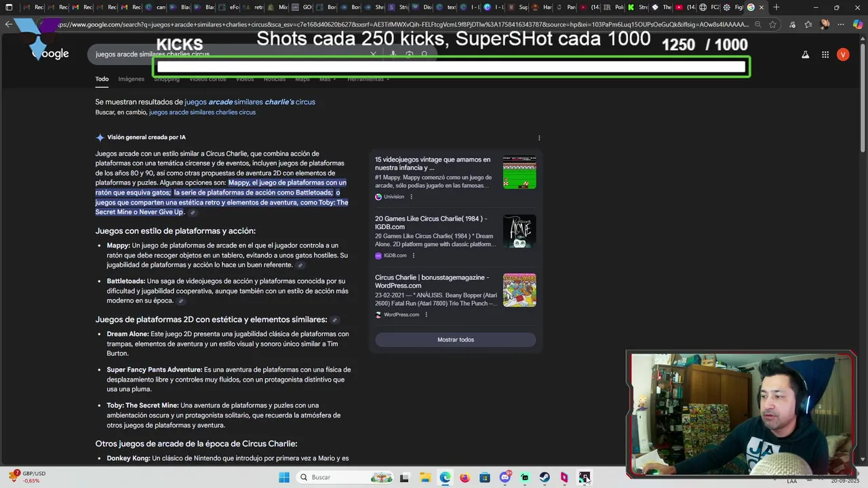
Task: Open the Circus Charlie WordPress thumbnail
Action: click(519, 290)
